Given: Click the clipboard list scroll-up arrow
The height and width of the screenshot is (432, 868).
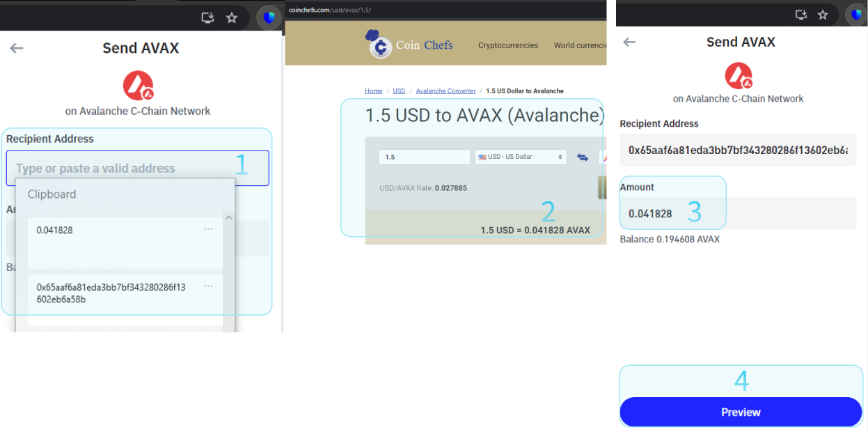Looking at the screenshot, I should (x=228, y=217).
